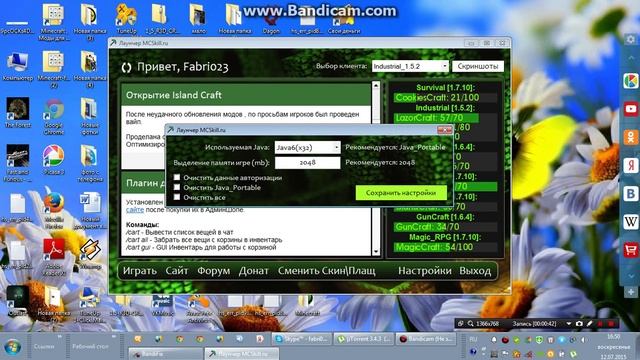Open the 'мало' desktop folder
The image size is (640, 360).
pos(198,18)
